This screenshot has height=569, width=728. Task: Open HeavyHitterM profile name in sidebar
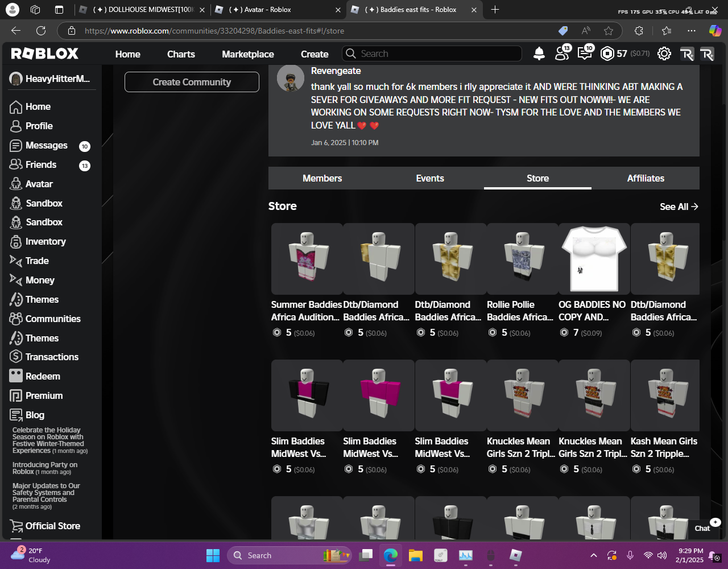[x=57, y=79]
